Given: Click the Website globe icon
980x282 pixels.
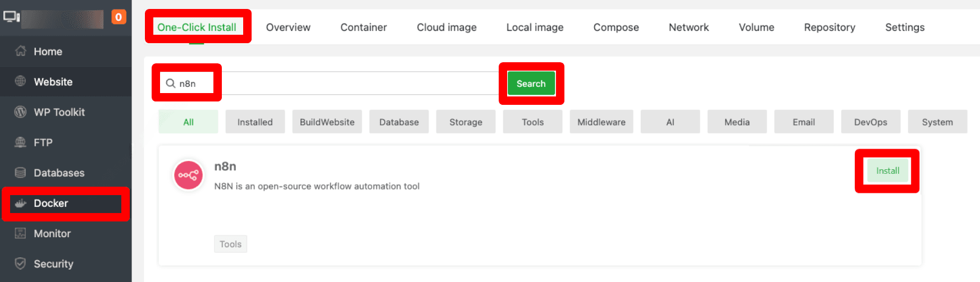Looking at the screenshot, I should [21, 81].
